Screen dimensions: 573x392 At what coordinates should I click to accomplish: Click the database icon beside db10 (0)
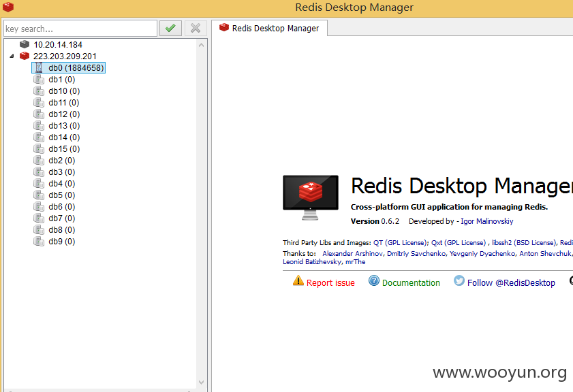[x=39, y=91]
